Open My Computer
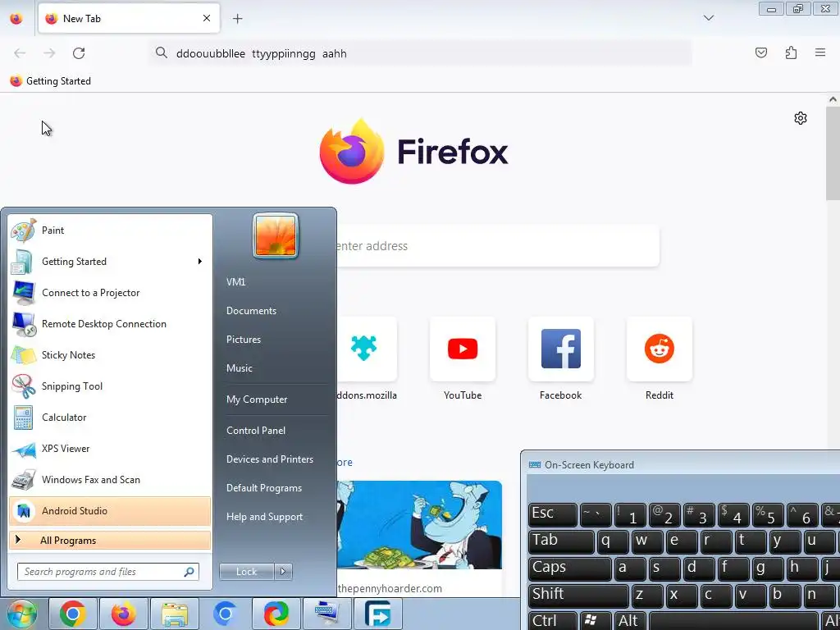840x630 pixels. pos(257,399)
